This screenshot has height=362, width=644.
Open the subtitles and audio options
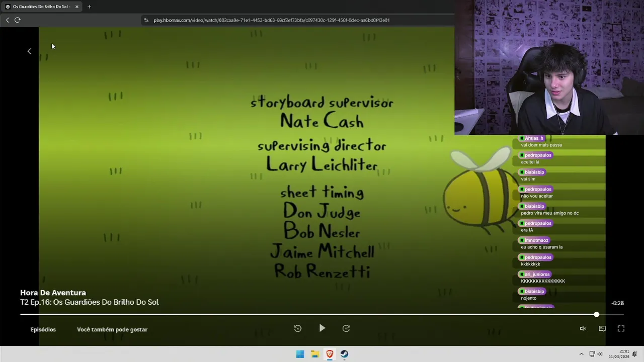point(602,328)
